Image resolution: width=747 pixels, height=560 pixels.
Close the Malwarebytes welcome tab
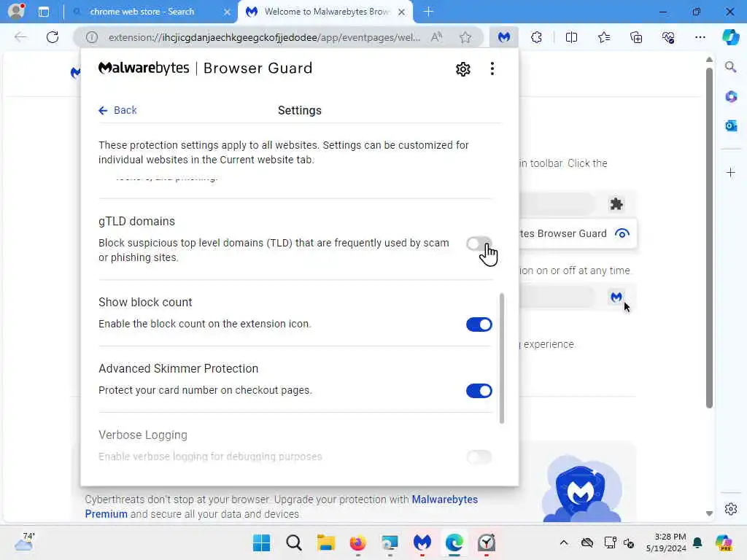point(402,12)
